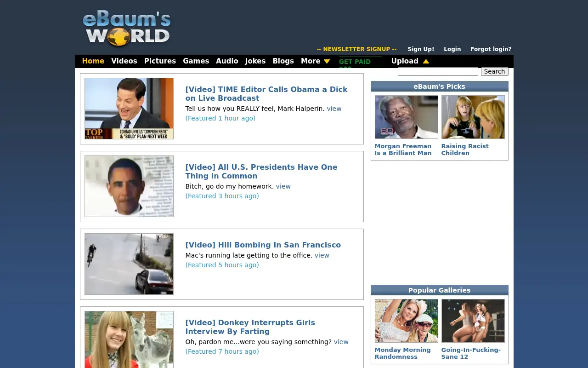Open the Blogs section
The height and width of the screenshot is (368, 588).
click(x=283, y=61)
